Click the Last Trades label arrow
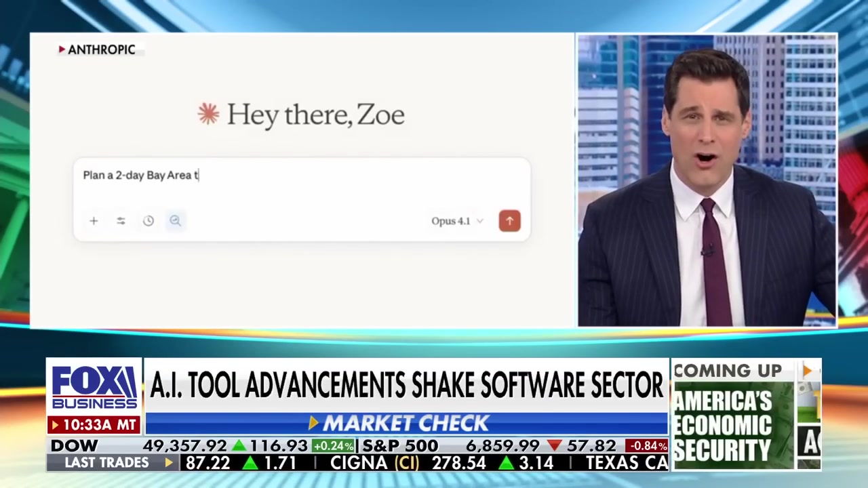Viewport: 868px width, 488px height. pos(169,463)
